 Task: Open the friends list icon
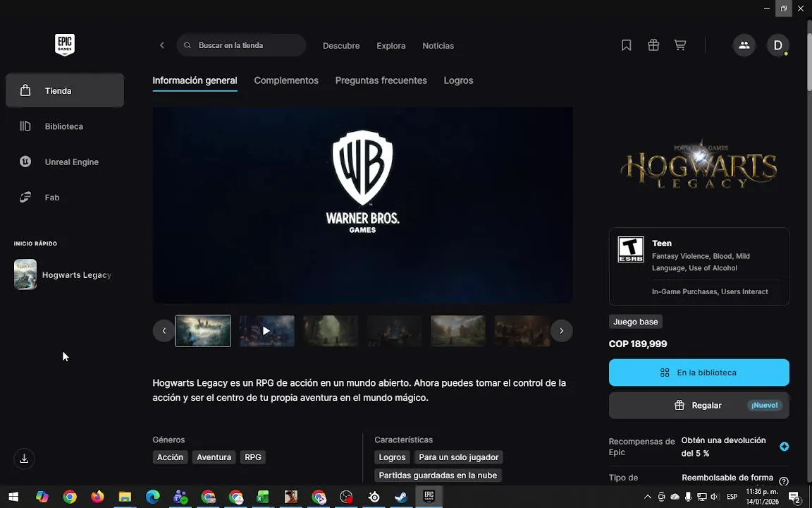tap(744, 46)
